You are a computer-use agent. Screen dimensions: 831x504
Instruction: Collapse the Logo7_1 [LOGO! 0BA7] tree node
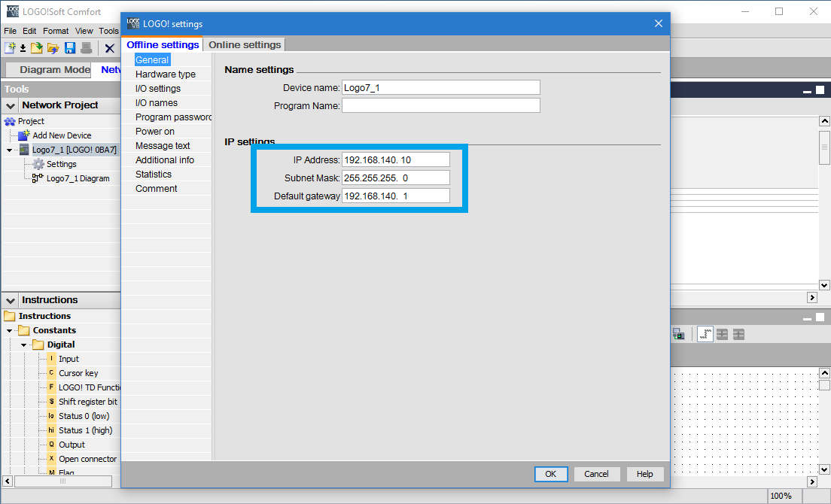[x=10, y=150]
